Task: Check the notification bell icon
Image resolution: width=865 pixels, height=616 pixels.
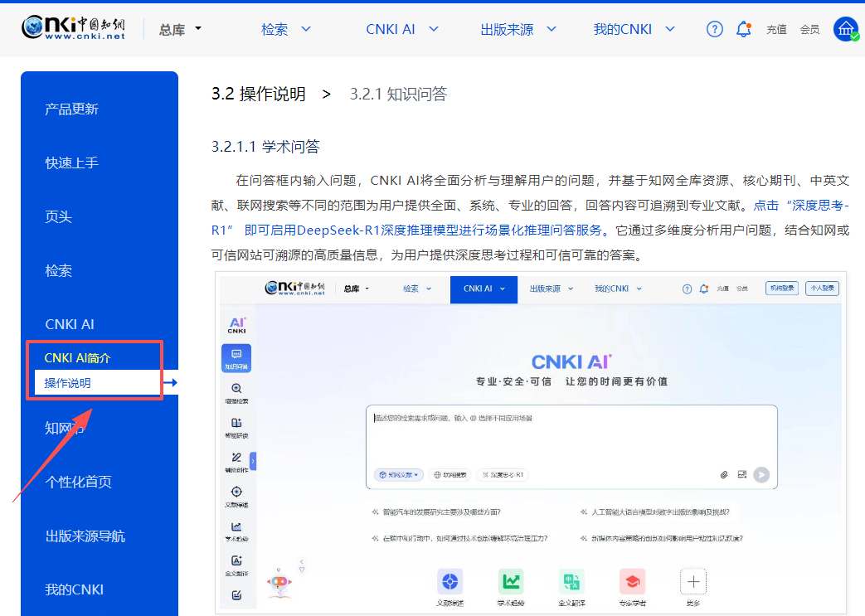Action: (x=743, y=29)
